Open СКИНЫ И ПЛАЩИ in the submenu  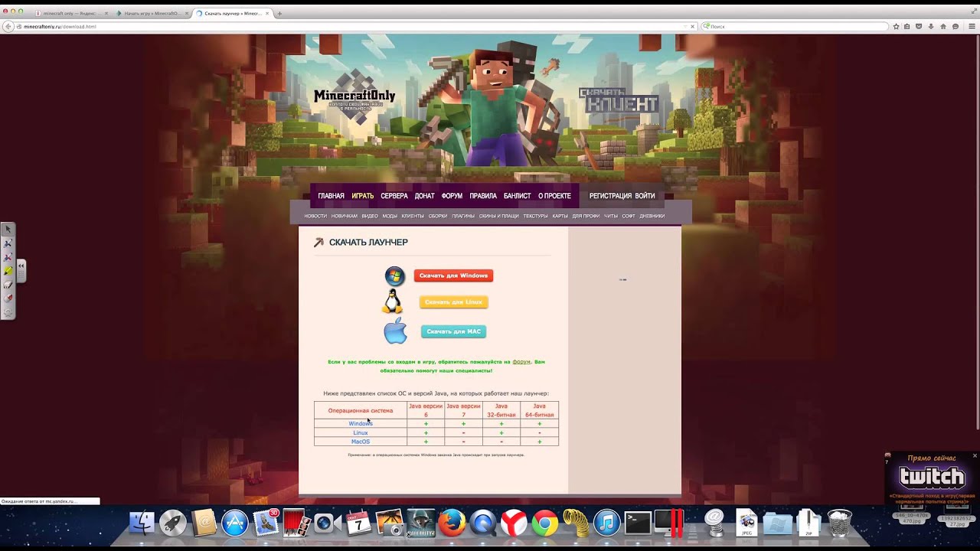pos(499,217)
